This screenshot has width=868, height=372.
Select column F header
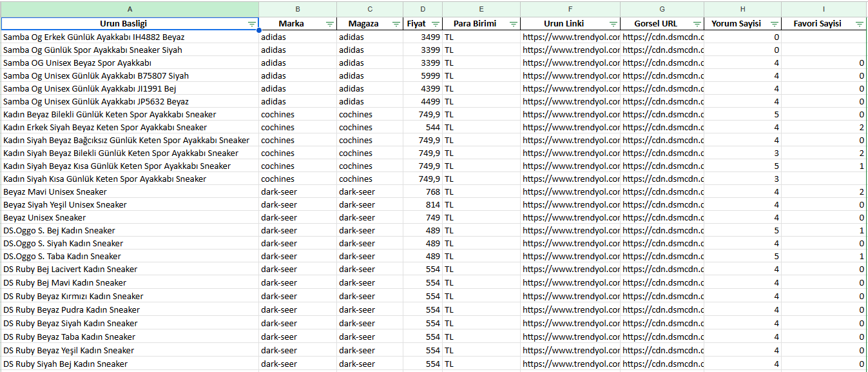[x=570, y=9]
